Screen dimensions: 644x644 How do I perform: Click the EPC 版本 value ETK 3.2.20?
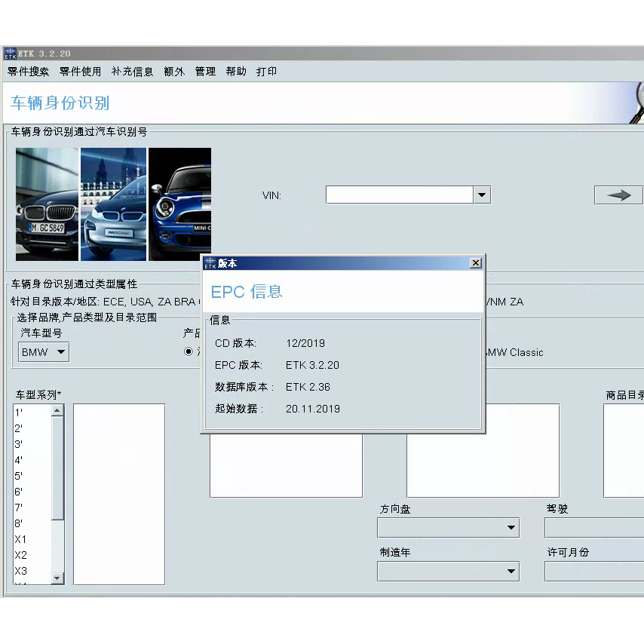click(x=312, y=365)
